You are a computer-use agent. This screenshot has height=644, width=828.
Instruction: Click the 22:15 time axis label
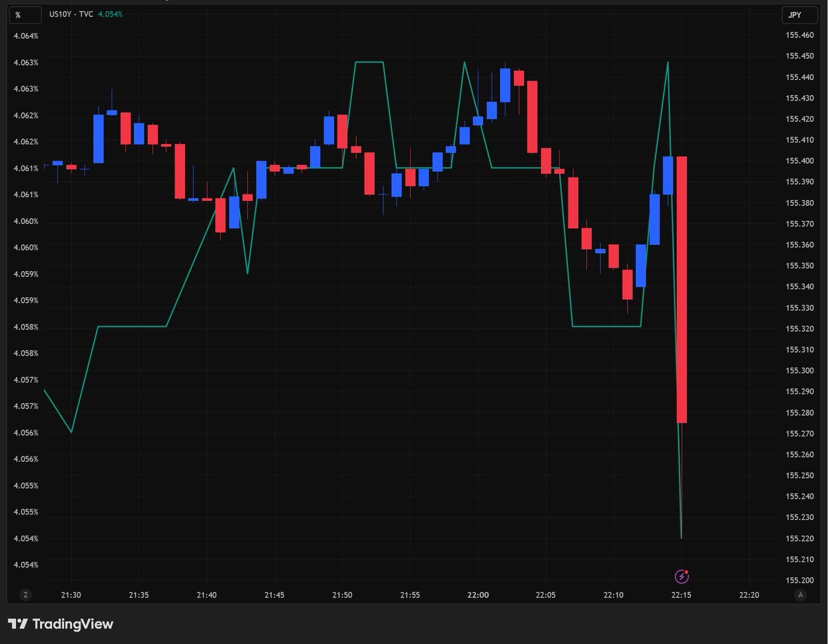682,595
